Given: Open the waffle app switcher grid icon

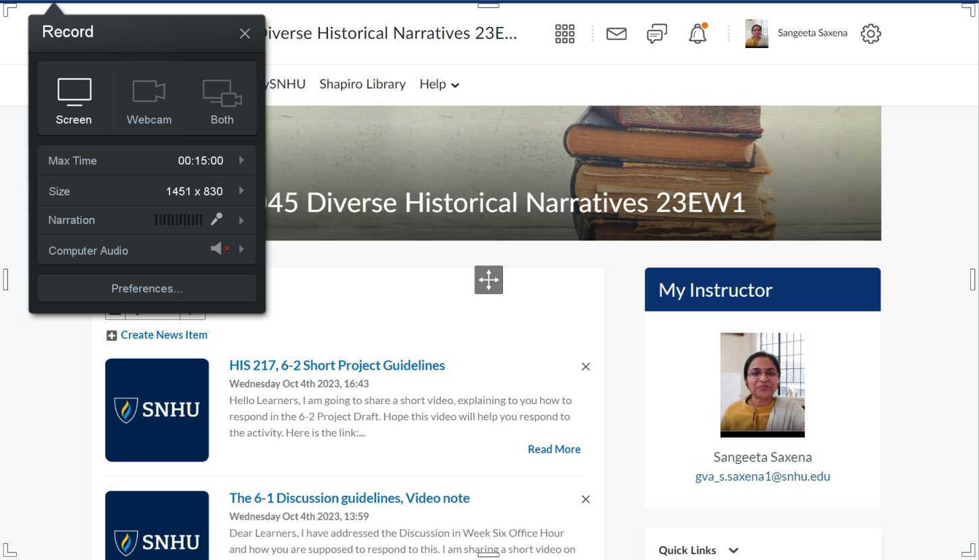Looking at the screenshot, I should 564,33.
